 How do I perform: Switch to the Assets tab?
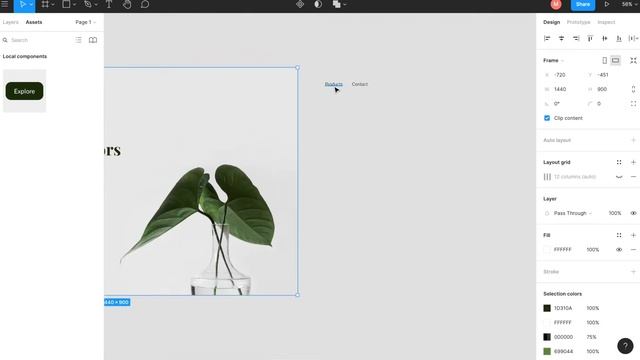[x=34, y=22]
